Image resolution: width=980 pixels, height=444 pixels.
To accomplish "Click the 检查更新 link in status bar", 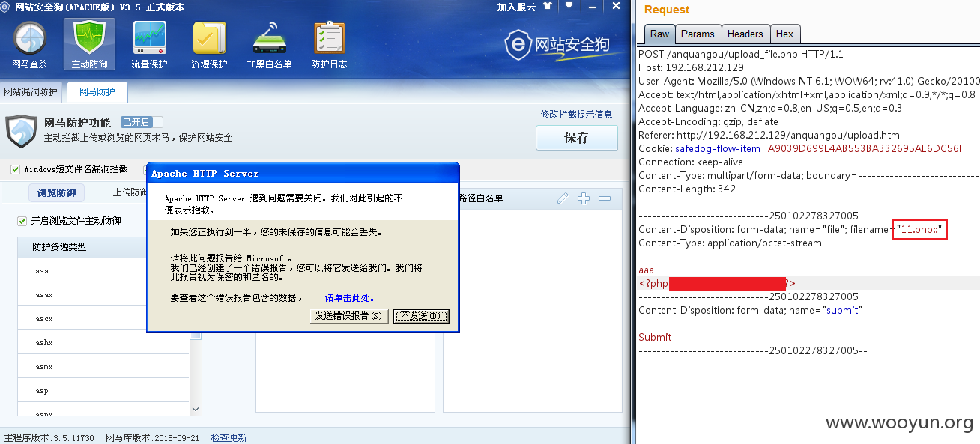I will point(229,438).
